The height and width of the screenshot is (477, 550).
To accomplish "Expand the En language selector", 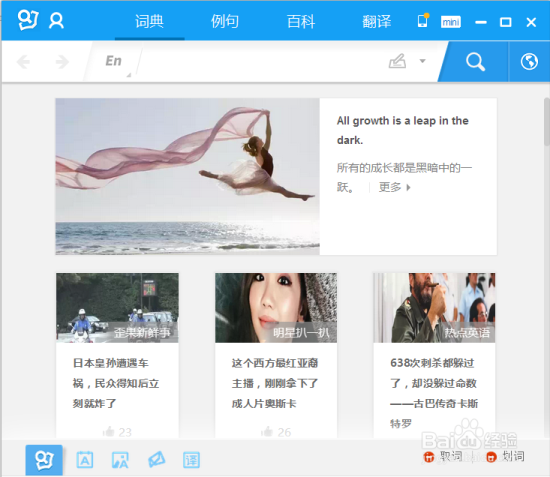I will click(x=114, y=62).
